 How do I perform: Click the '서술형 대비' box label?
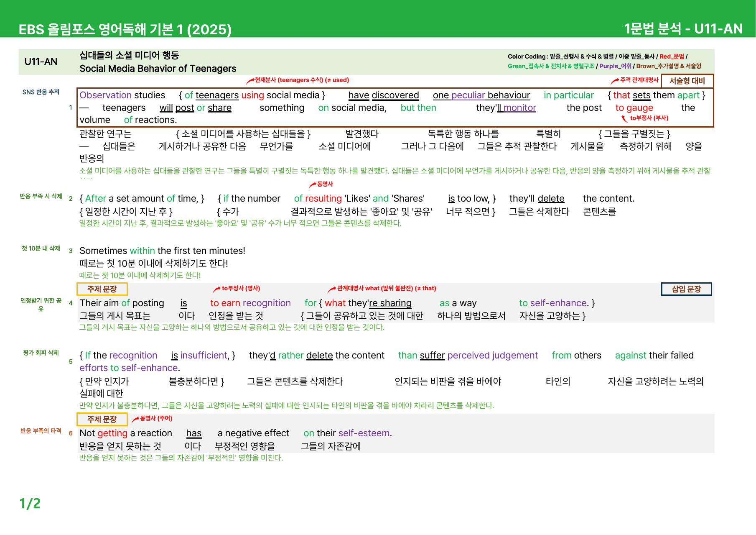click(x=687, y=81)
